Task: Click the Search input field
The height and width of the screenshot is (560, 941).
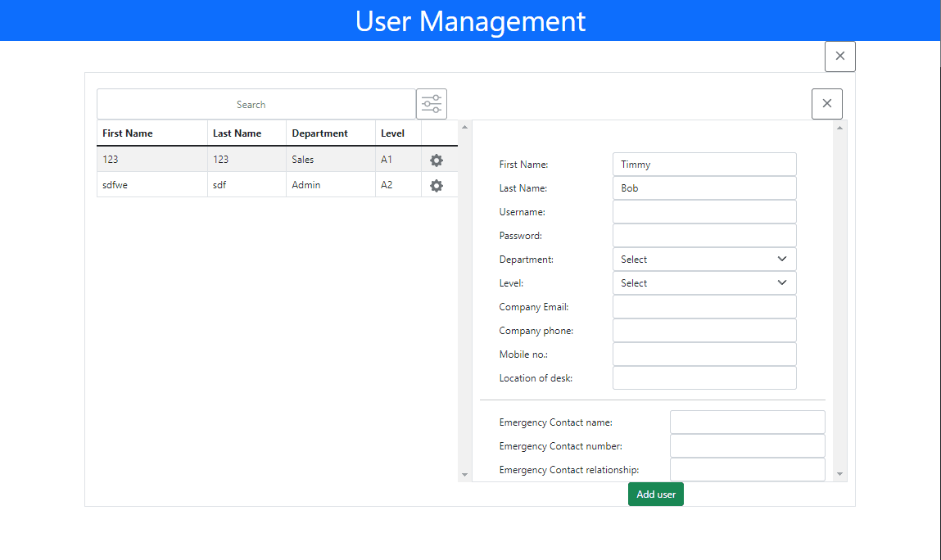Action: (251, 103)
